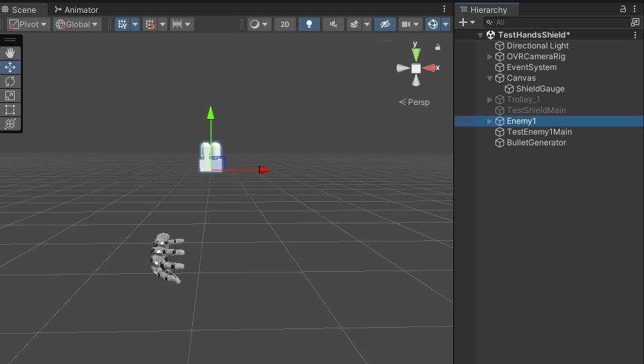Select Enemy1 in hierarchy
This screenshot has height=364, width=644.
pos(521,121)
